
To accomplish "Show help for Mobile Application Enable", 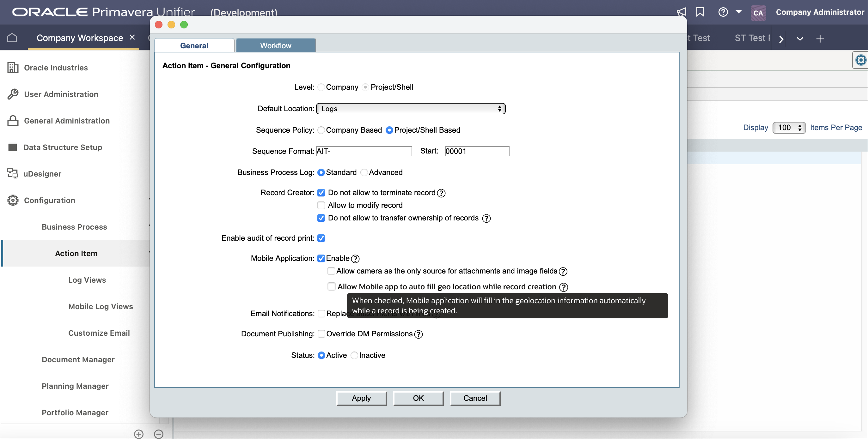I will tap(355, 259).
